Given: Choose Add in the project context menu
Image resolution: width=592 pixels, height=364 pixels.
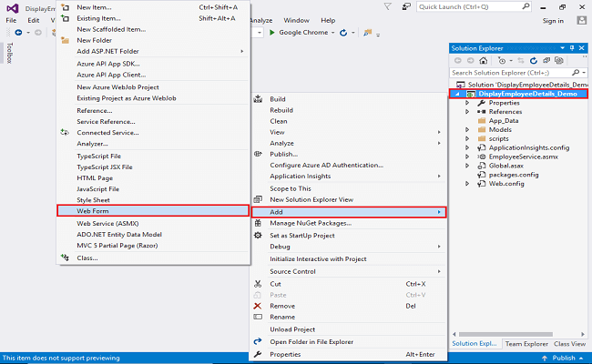Looking at the screenshot, I should 349,212.
